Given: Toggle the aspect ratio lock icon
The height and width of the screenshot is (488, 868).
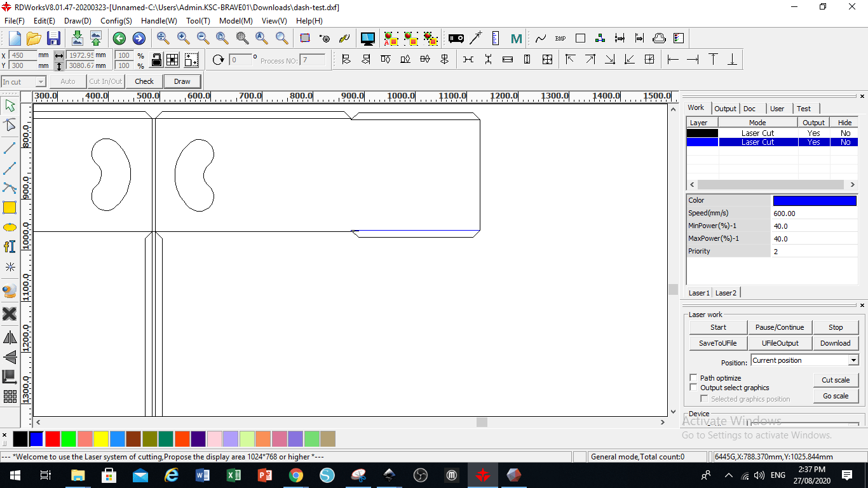Looking at the screenshot, I should tap(156, 60).
